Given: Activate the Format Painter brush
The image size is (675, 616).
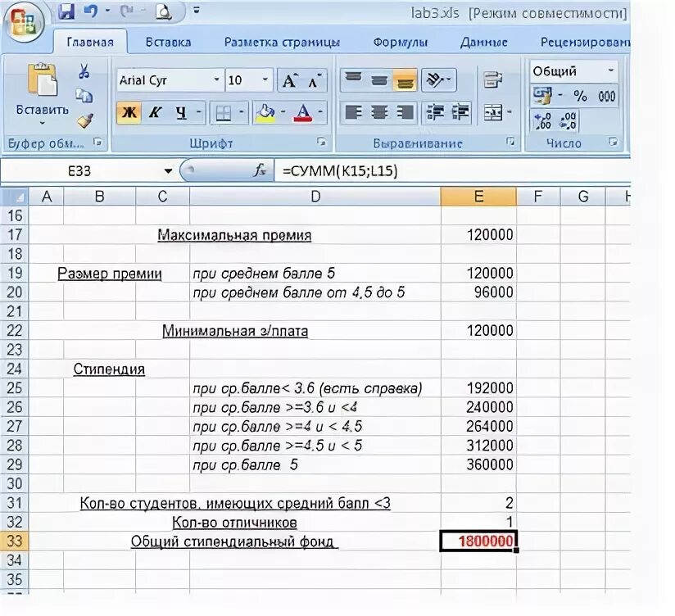Looking at the screenshot, I should (85, 120).
